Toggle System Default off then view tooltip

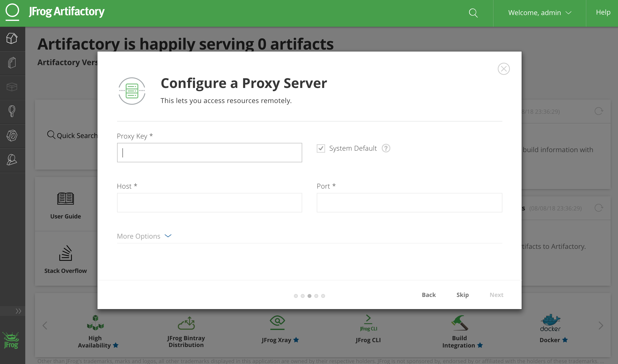point(320,148)
